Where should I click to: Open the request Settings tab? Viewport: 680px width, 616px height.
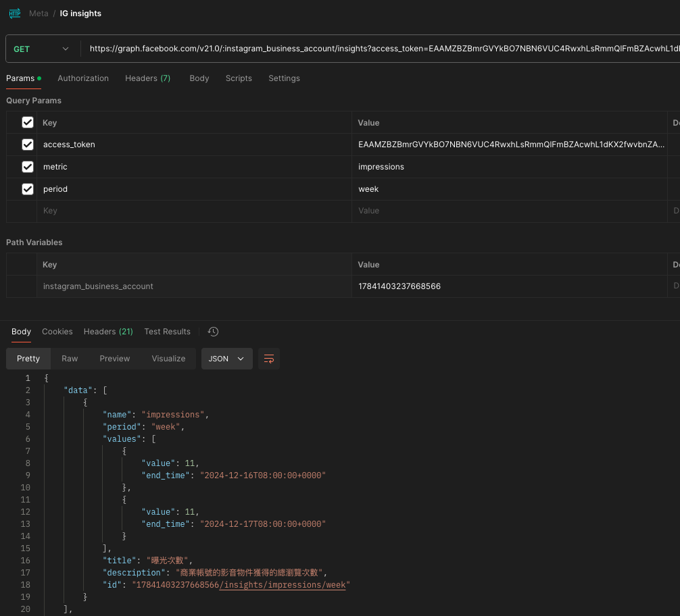tap(284, 78)
